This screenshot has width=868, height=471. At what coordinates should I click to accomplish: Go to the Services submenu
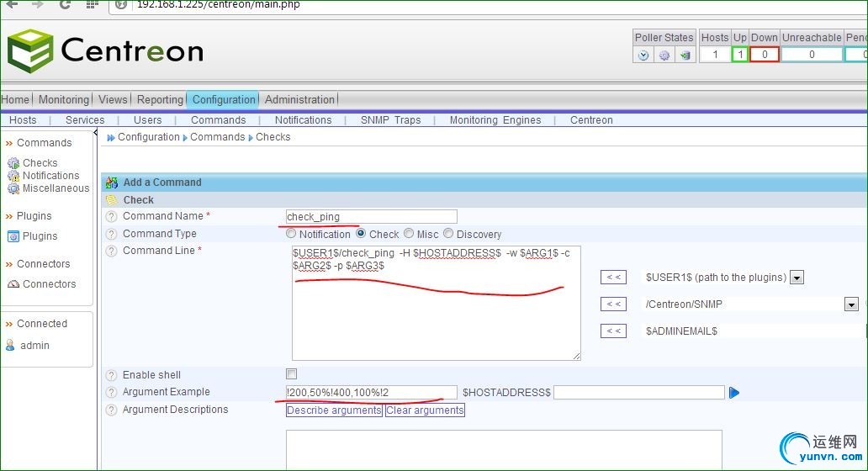(85, 120)
